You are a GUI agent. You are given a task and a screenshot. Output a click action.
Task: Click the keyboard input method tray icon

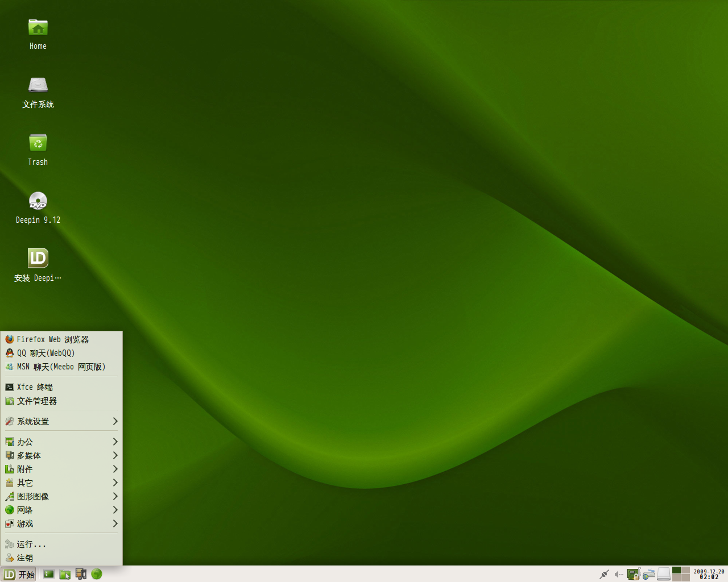[649, 574]
